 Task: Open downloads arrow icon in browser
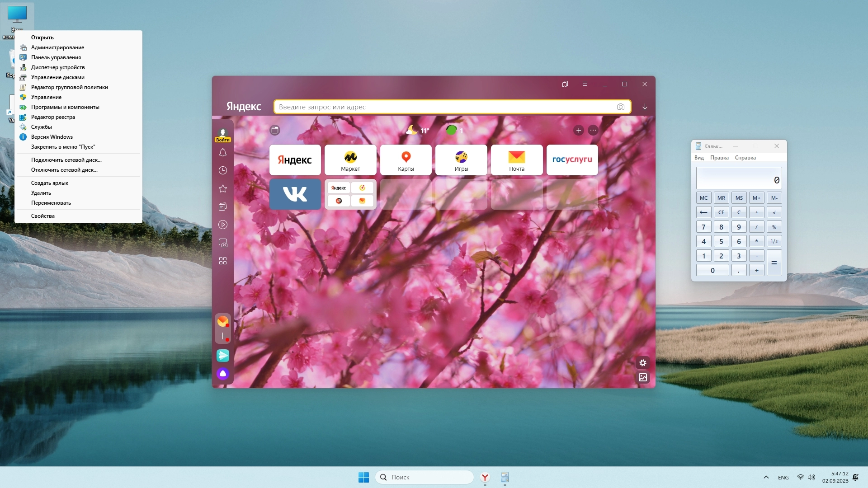click(x=645, y=107)
